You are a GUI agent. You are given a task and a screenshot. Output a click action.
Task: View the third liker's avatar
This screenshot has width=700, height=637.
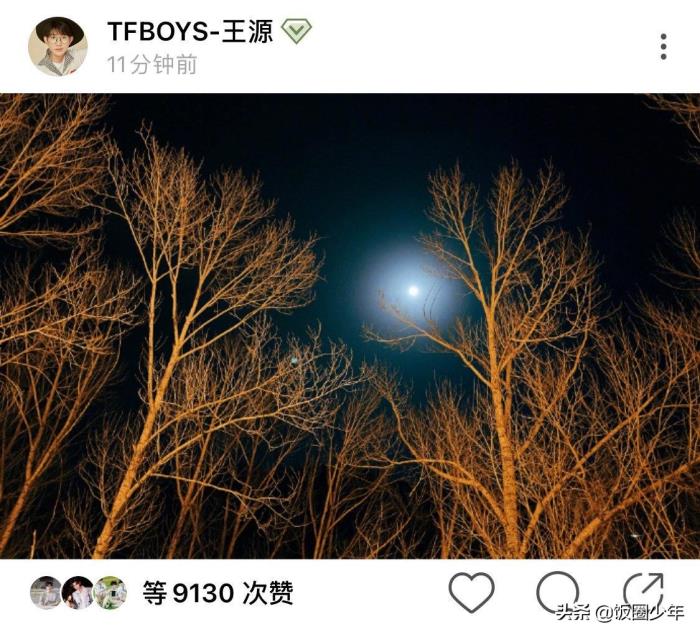(110, 593)
